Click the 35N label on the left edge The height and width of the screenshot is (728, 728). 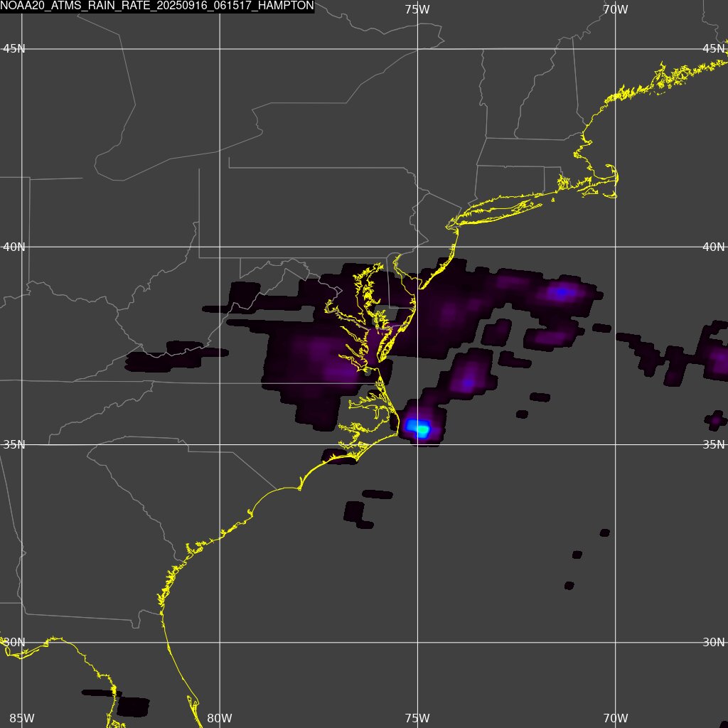tap(14, 445)
